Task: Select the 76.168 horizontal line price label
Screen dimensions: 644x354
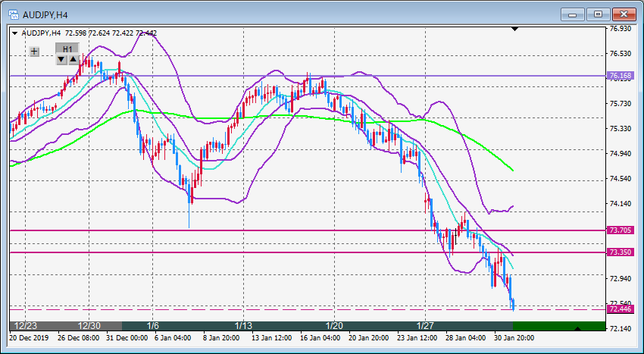Action: click(x=621, y=76)
